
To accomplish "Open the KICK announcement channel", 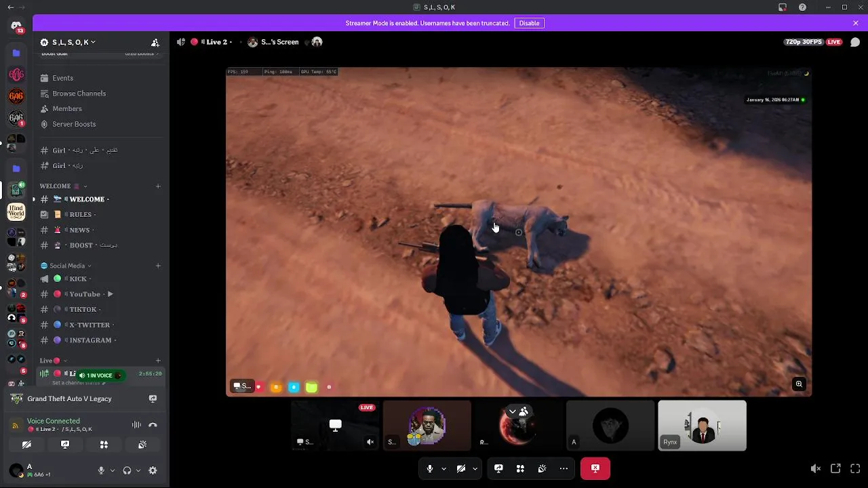I will [100, 279].
